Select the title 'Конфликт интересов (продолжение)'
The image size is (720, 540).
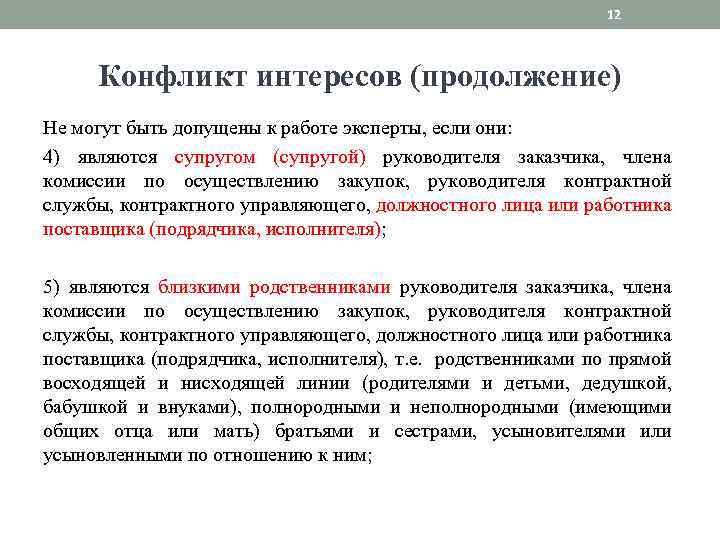[x=360, y=76]
